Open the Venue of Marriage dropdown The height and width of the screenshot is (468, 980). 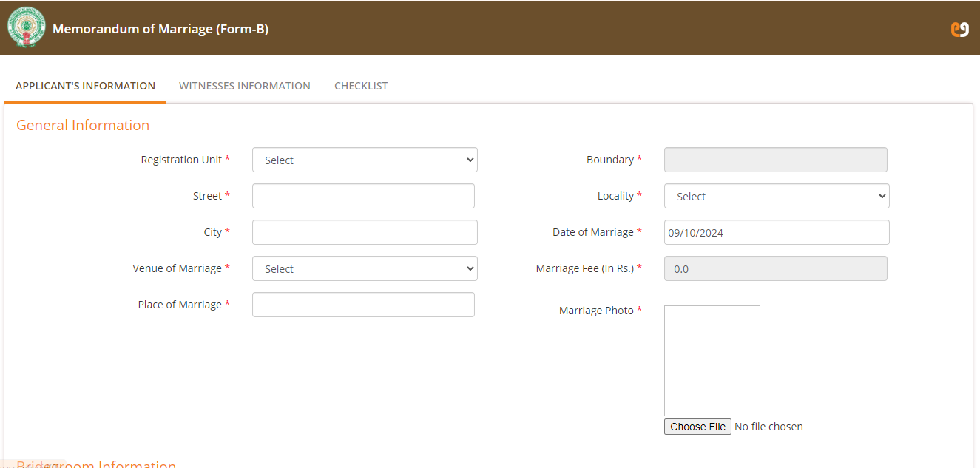point(365,268)
